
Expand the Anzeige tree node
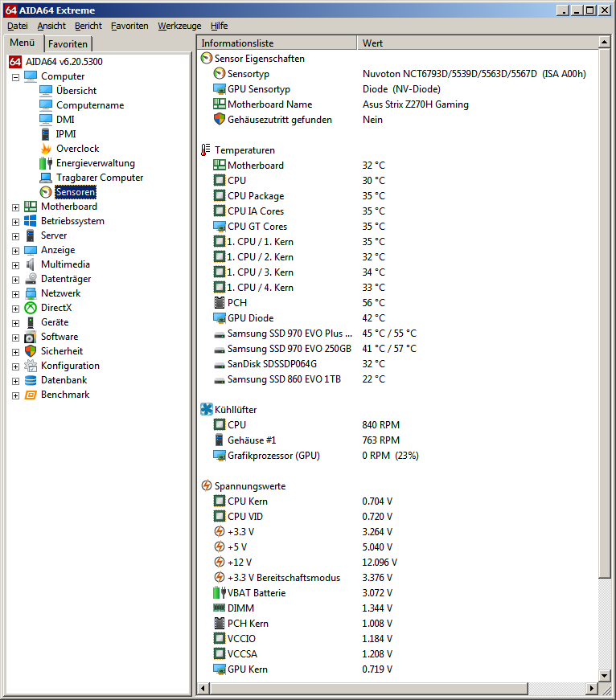pyautogui.click(x=15, y=251)
